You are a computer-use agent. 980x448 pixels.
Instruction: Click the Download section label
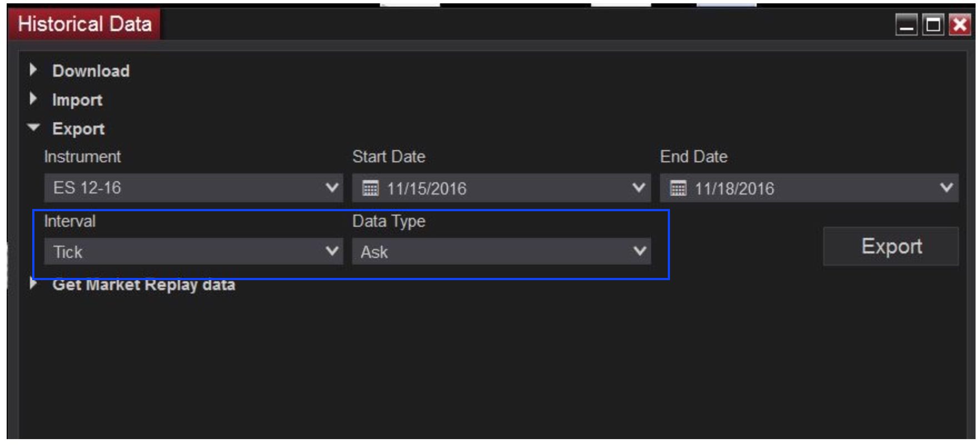[x=91, y=71]
